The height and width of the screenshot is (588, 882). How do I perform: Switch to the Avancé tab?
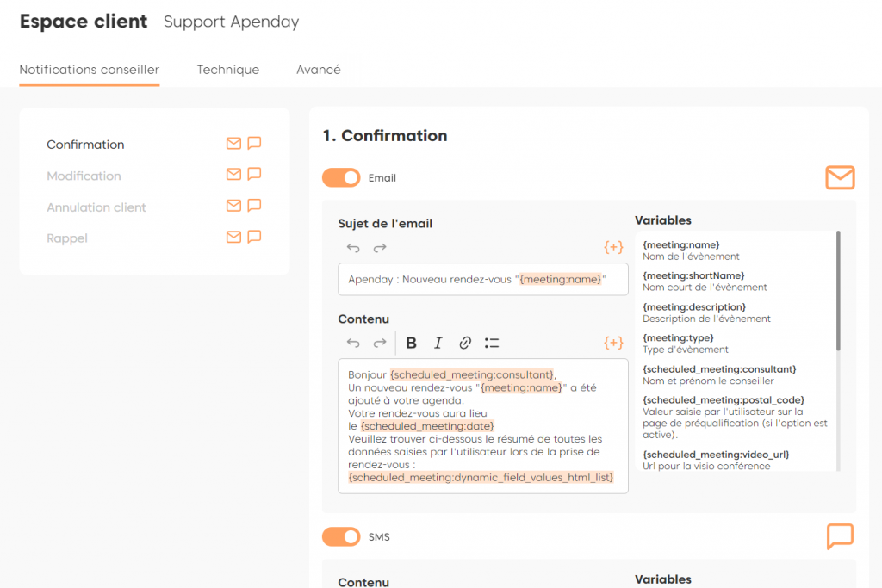point(318,70)
